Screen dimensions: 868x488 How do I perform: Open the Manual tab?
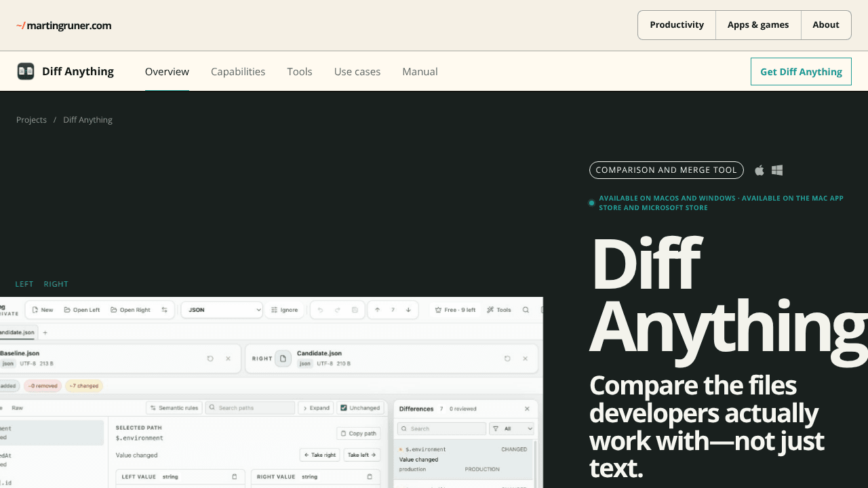coord(420,71)
